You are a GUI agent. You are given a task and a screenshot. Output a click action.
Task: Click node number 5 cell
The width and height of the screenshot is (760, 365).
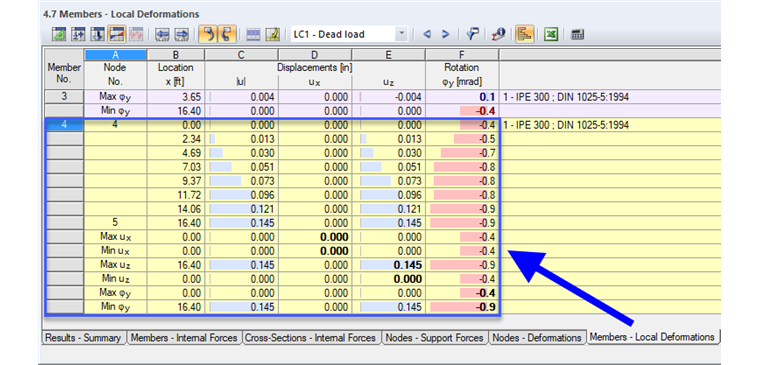[115, 223]
